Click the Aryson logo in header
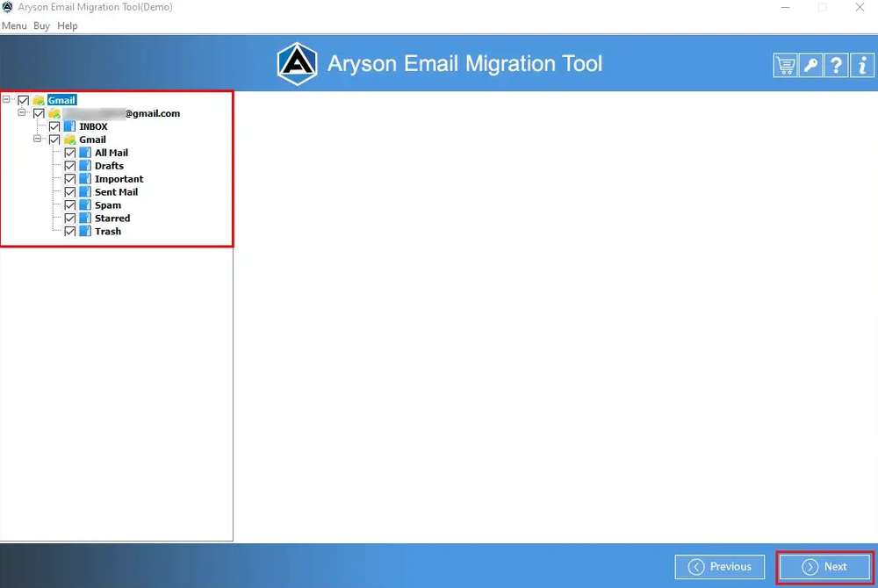The height and width of the screenshot is (588, 878). tap(298, 64)
